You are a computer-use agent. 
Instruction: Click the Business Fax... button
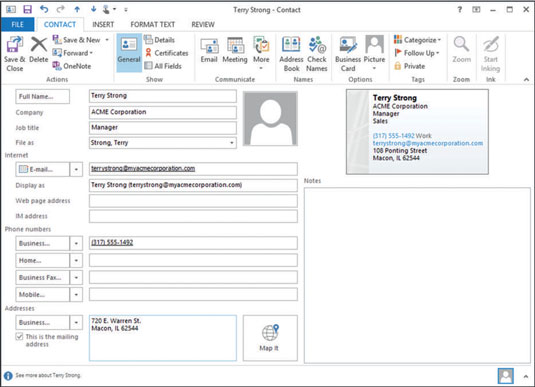click(42, 277)
